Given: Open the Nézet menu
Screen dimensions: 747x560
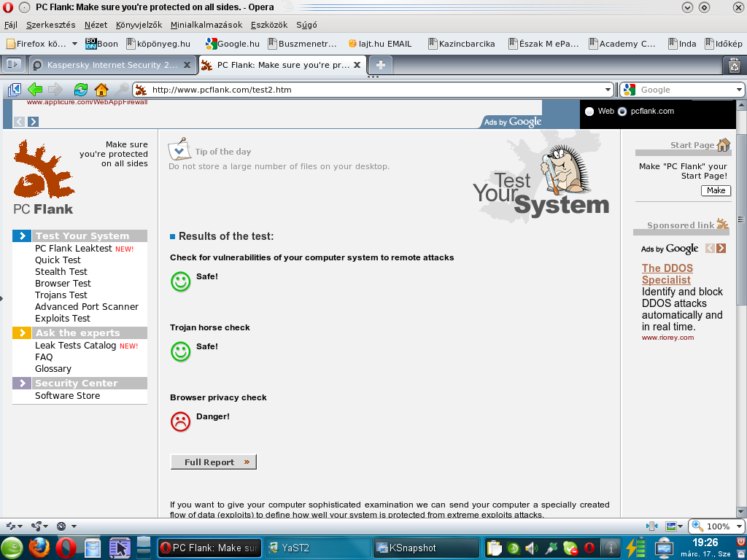Looking at the screenshot, I should 96,25.
